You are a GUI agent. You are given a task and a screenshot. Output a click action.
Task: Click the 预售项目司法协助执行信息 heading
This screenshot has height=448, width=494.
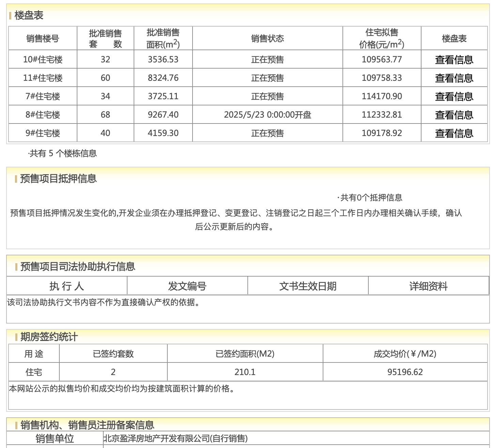click(78, 267)
